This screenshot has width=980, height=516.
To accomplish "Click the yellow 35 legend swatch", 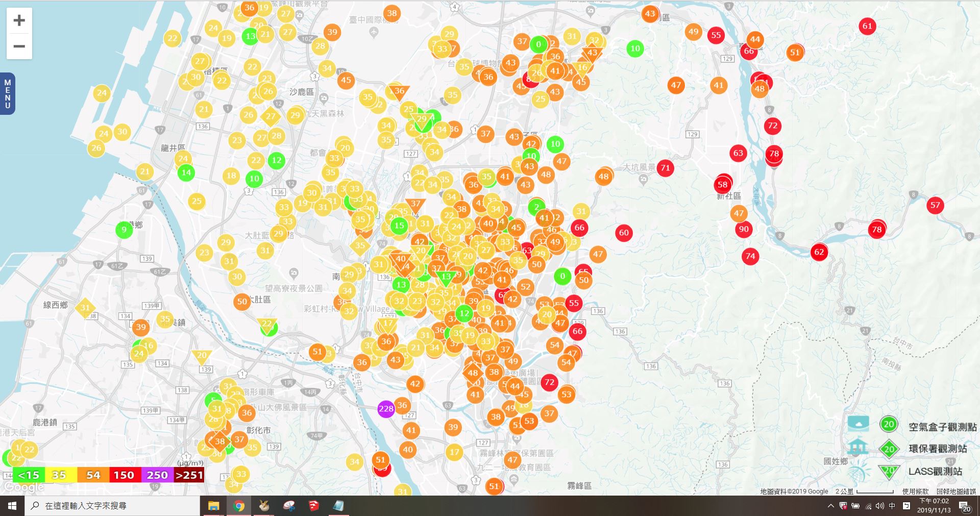I will click(x=60, y=475).
